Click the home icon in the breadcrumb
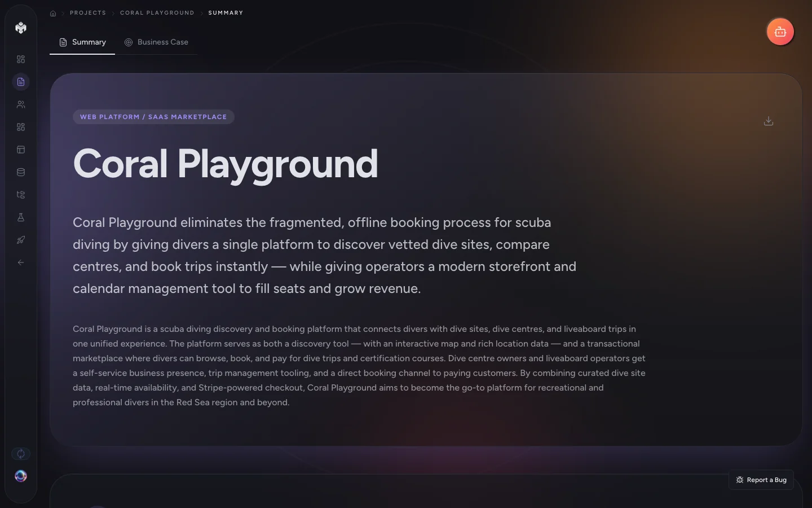Image resolution: width=812 pixels, height=508 pixels. tap(53, 13)
